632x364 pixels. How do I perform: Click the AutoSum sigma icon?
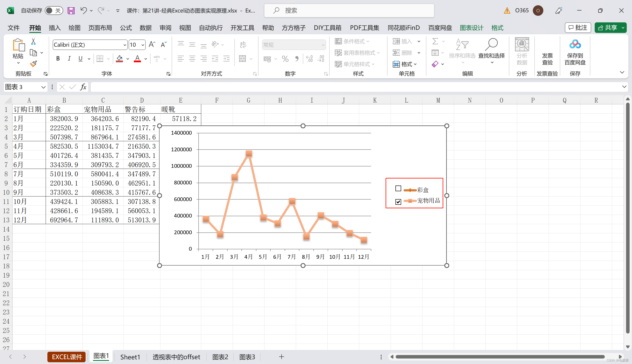pyautogui.click(x=435, y=41)
